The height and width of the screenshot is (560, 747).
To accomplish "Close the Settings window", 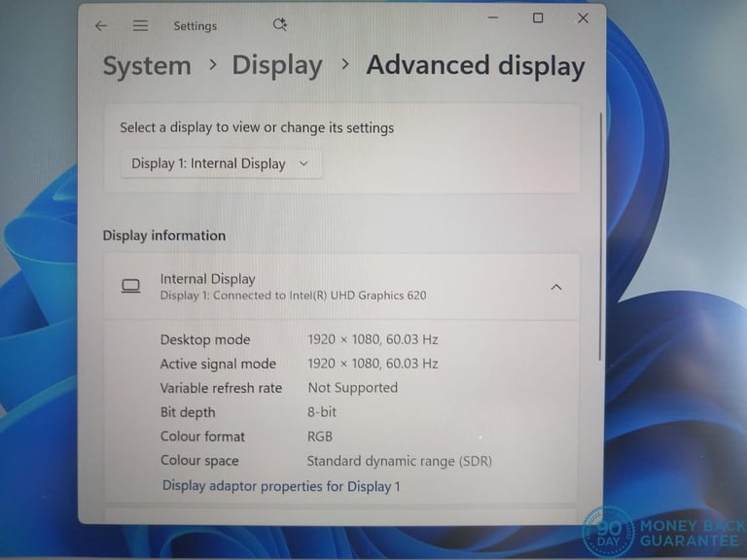I will [583, 18].
